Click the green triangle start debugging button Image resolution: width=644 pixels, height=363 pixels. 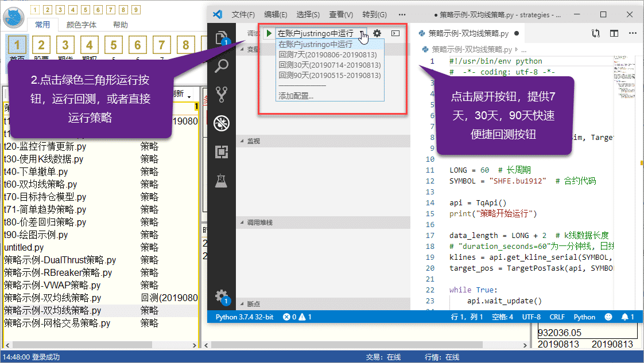pos(269,34)
